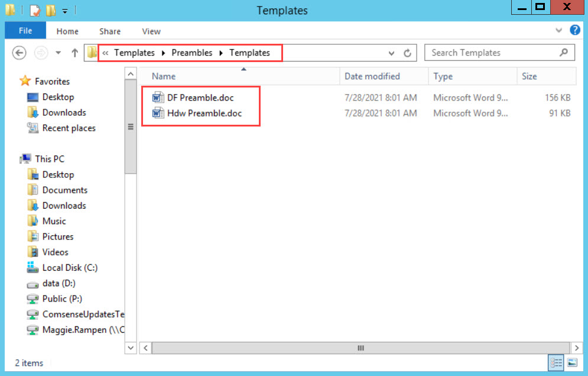588x376 pixels.
Task: Switch to the View ribbon tab
Action: click(151, 31)
